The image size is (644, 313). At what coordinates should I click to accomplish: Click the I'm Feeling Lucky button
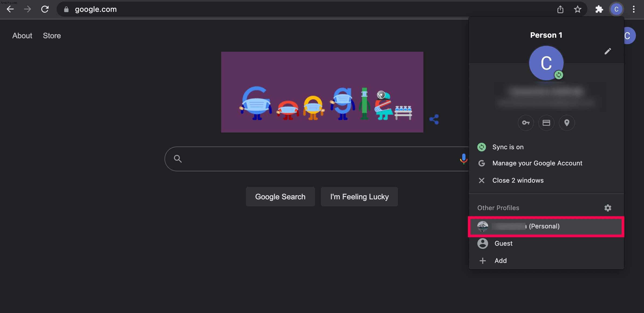(x=359, y=197)
